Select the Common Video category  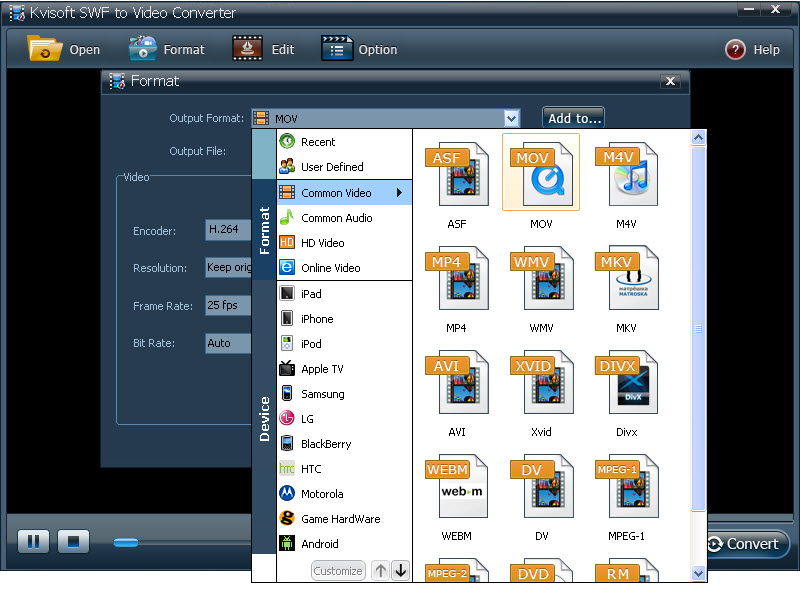(344, 192)
